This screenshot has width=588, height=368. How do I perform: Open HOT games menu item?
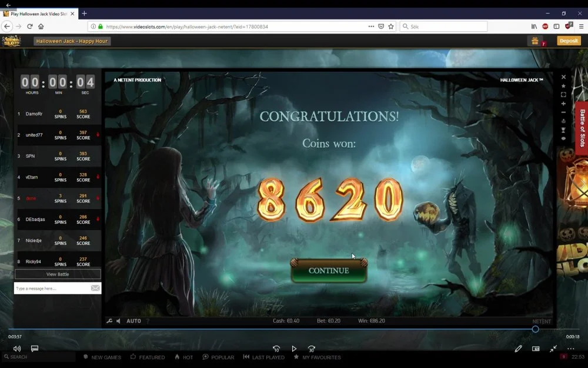(183, 357)
